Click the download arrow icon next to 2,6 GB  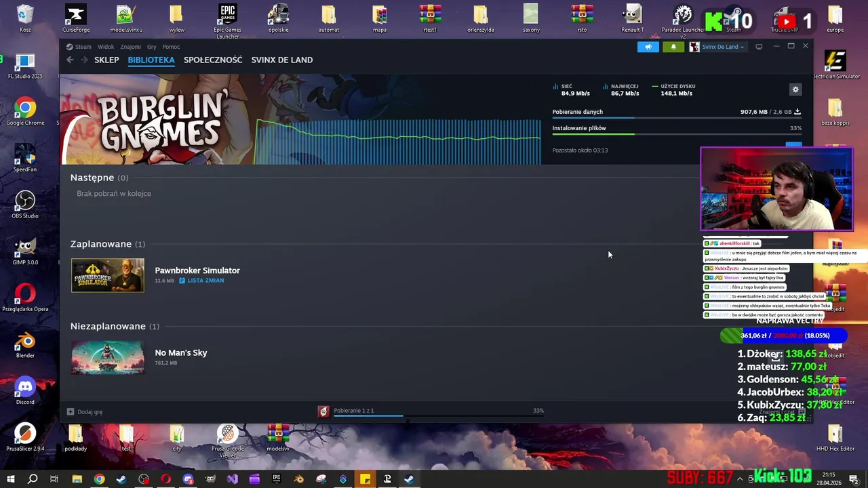(x=797, y=112)
